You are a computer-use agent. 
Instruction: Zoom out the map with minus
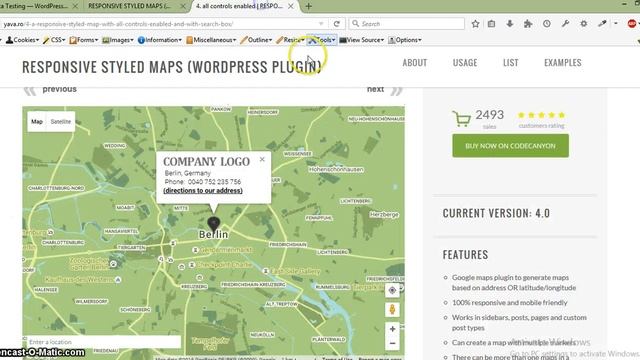(x=392, y=343)
